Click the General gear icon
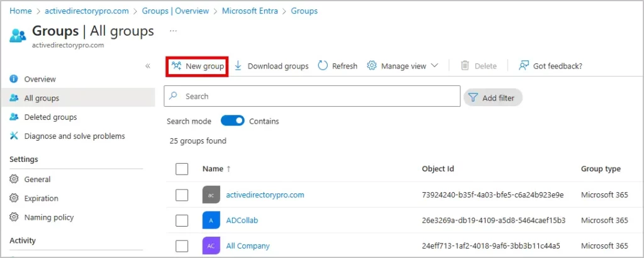Screen dimensions: 644x258 [14, 180]
